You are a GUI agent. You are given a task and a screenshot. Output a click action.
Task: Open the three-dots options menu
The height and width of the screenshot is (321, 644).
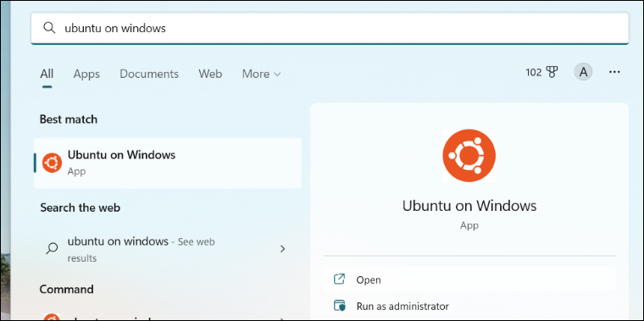click(614, 72)
